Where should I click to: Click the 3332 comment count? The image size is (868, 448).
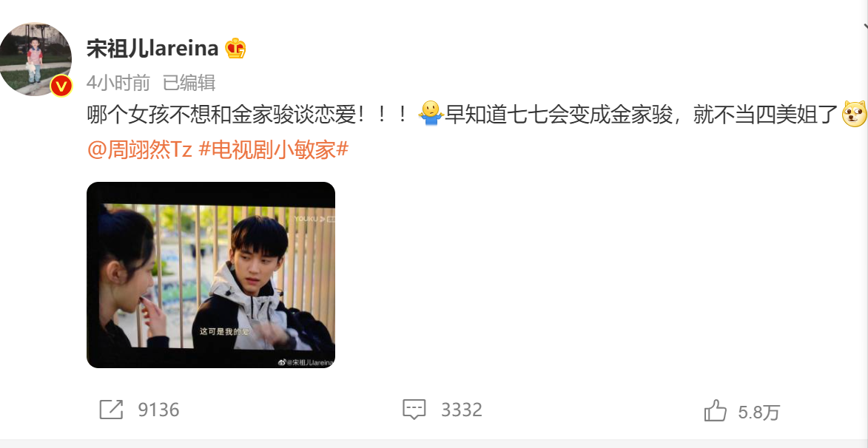(462, 410)
